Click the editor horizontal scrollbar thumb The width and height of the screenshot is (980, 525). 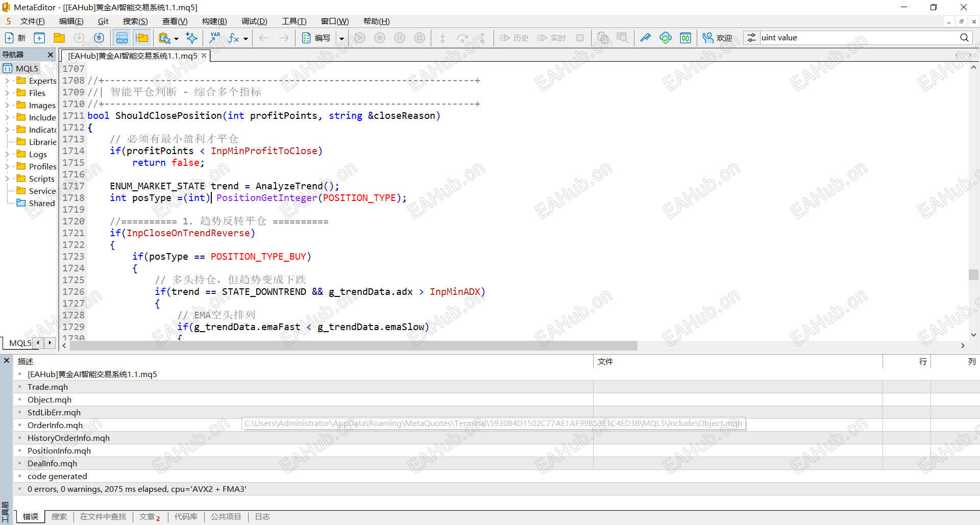(354, 345)
